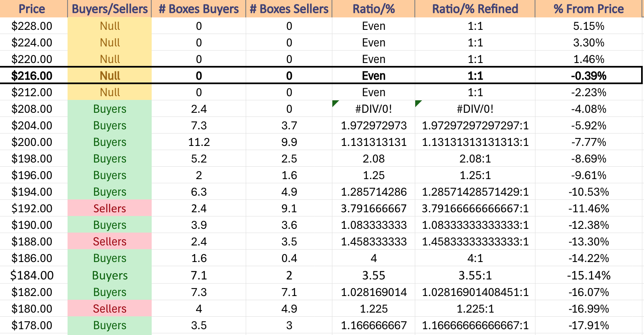Image resolution: width=644 pixels, height=335 pixels.
Task: Click the 1.972972973 ratio cell
Action: 374,126
